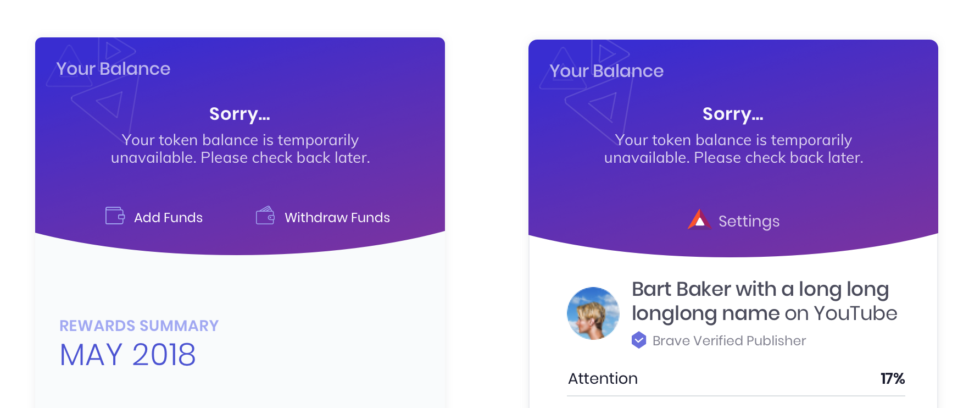
Task: Expand the REWARDS SUMMARY section
Action: [138, 326]
